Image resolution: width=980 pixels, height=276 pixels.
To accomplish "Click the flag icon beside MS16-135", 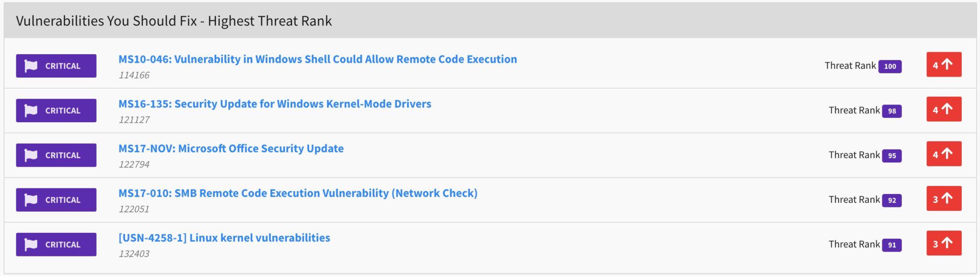I will tap(31, 110).
